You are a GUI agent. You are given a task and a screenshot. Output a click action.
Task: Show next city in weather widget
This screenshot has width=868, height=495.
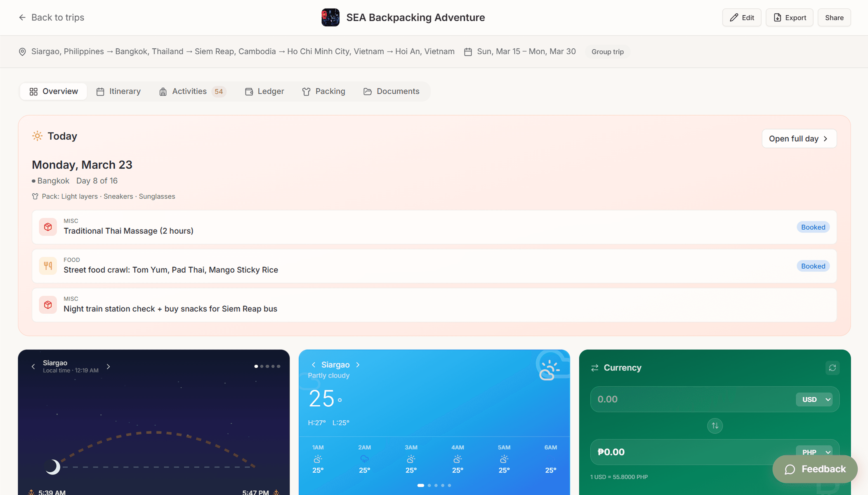pos(358,365)
